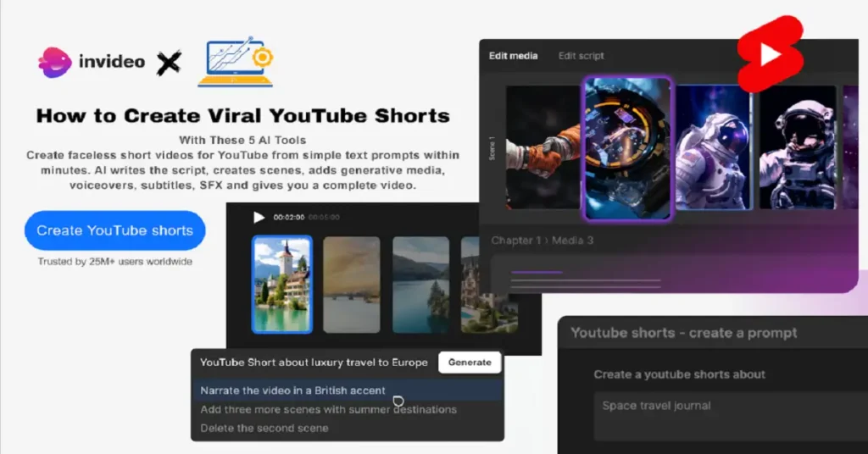
Task: Select the highlighted watch astronaut thumbnail
Action: [x=627, y=147]
